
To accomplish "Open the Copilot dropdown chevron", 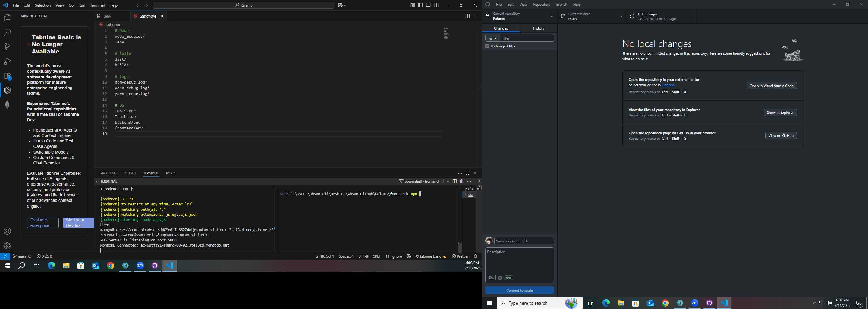I will pyautogui.click(x=345, y=5).
